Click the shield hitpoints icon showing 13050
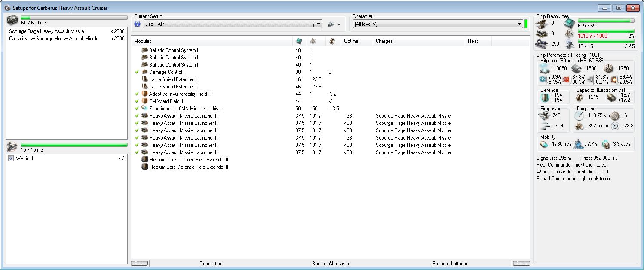 [545, 69]
